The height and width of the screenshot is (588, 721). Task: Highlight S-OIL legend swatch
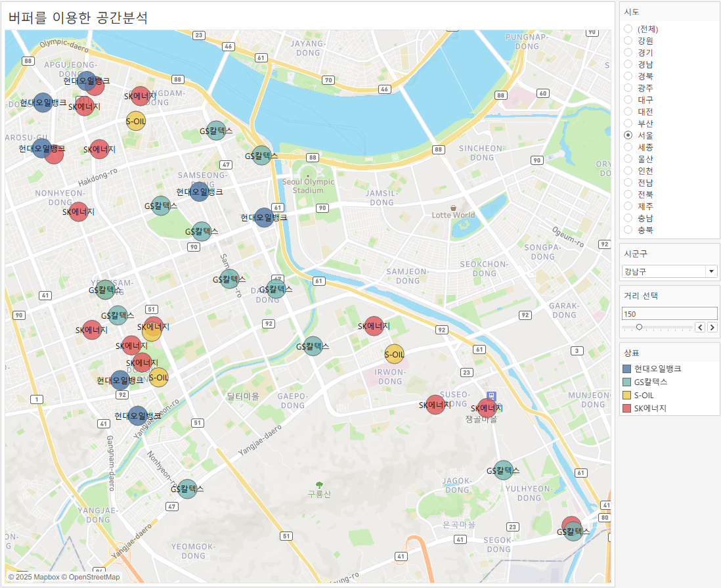tap(626, 396)
